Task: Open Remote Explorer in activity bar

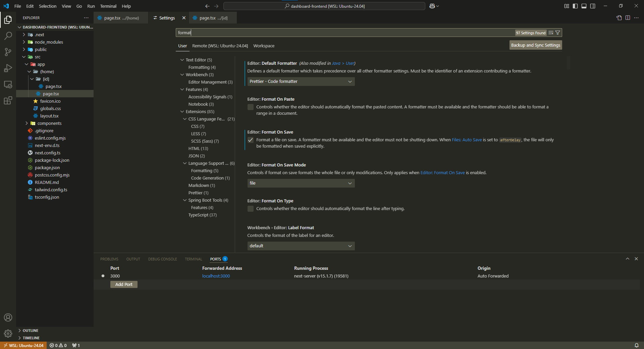Action: tap(8, 85)
